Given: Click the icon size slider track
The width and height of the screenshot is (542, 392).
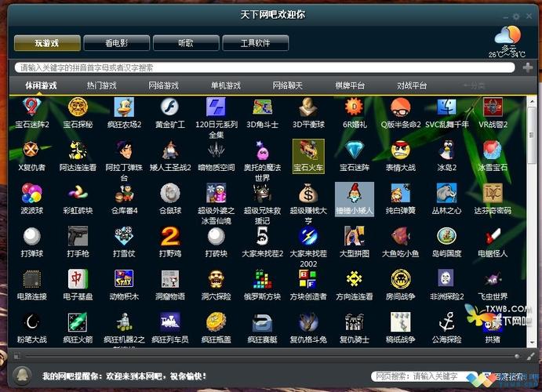Looking at the screenshot, I should 271,356.
